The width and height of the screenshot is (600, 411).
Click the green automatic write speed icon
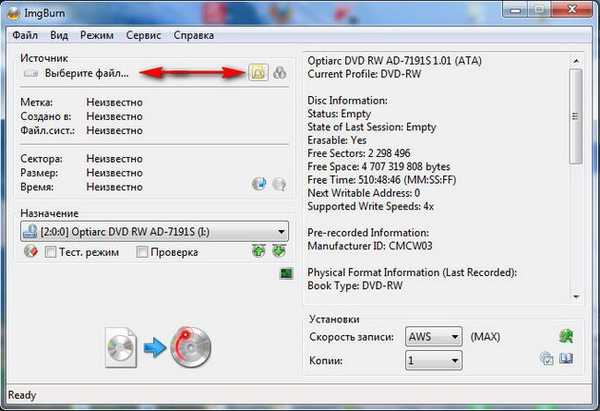pyautogui.click(x=566, y=336)
